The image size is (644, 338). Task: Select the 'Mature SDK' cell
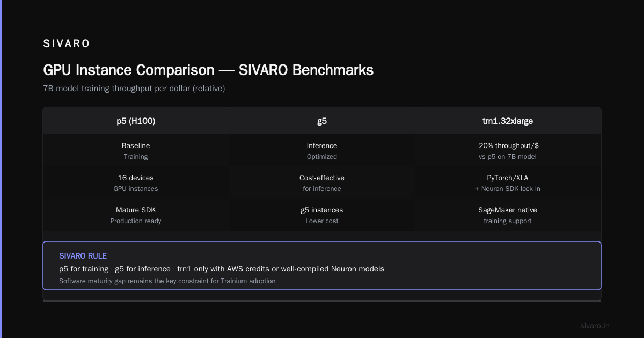tap(136, 210)
